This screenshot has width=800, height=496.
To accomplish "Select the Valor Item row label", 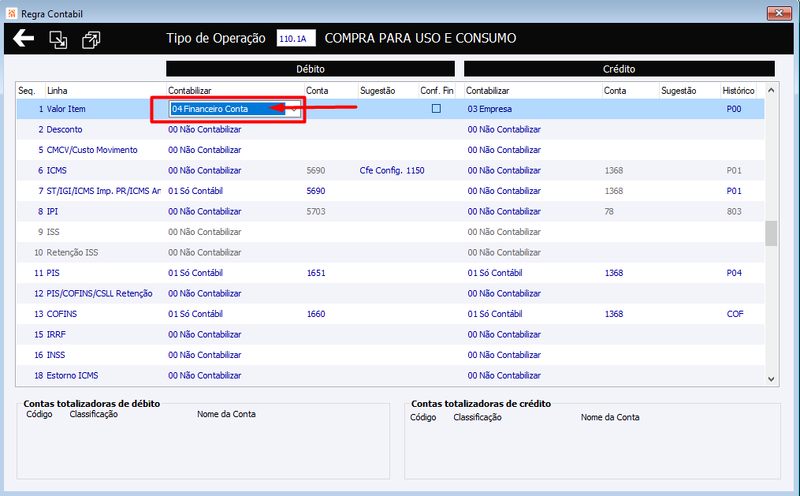I will pyautogui.click(x=66, y=109).
